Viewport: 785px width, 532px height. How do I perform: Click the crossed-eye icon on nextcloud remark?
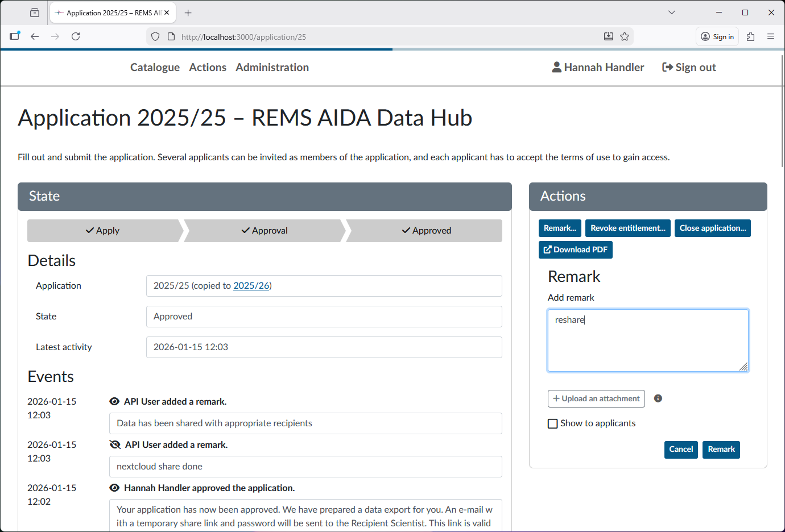pos(114,444)
